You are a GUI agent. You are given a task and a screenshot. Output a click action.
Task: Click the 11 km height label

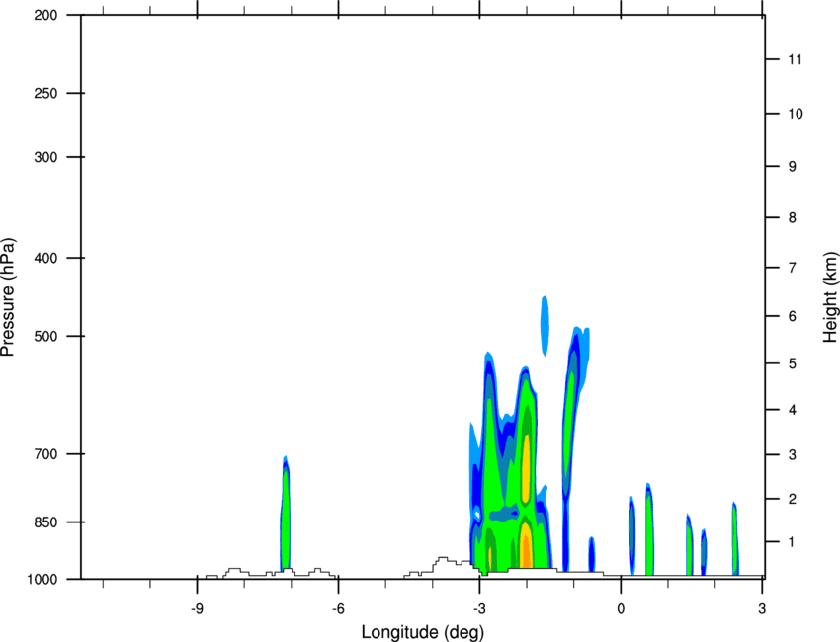[795, 59]
